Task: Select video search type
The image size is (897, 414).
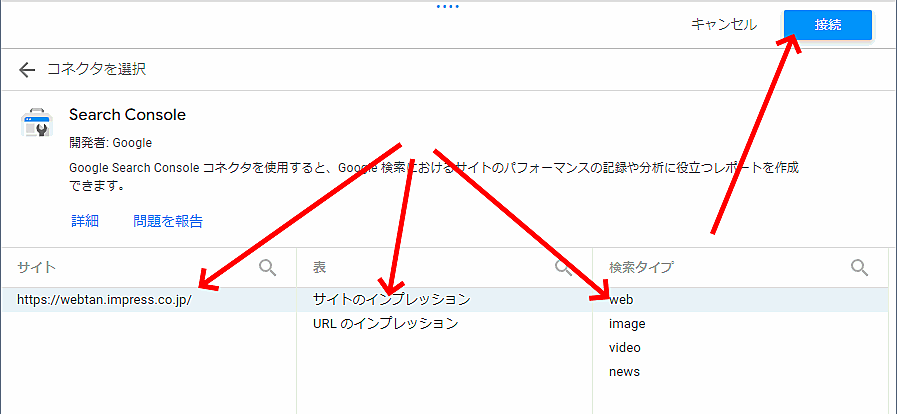Action: click(x=625, y=347)
